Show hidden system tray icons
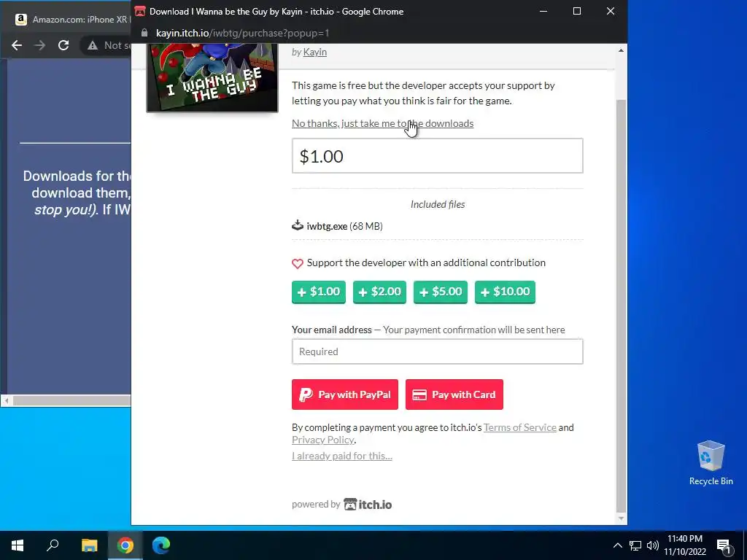Viewport: 747px width, 560px height. click(x=617, y=545)
